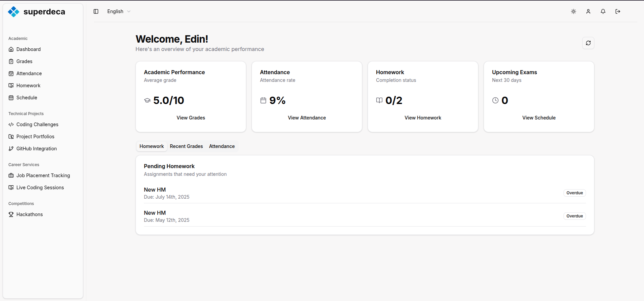Click the Homework book icon in sidebar
Viewport: 644px width, 301px height.
point(11,86)
